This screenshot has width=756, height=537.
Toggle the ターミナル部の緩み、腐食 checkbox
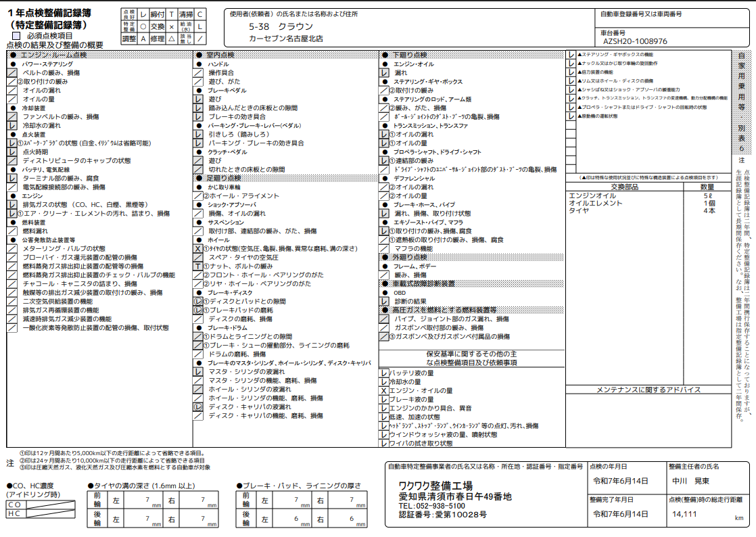point(12,179)
